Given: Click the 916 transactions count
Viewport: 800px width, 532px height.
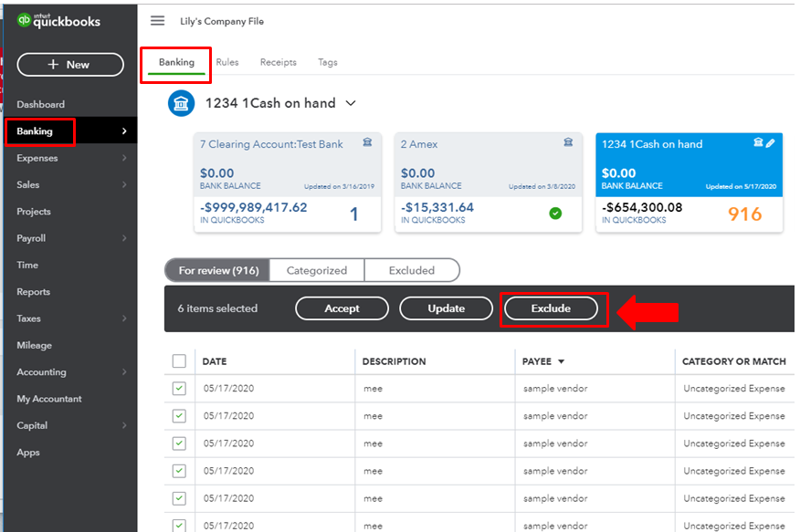Looking at the screenshot, I should [x=745, y=214].
